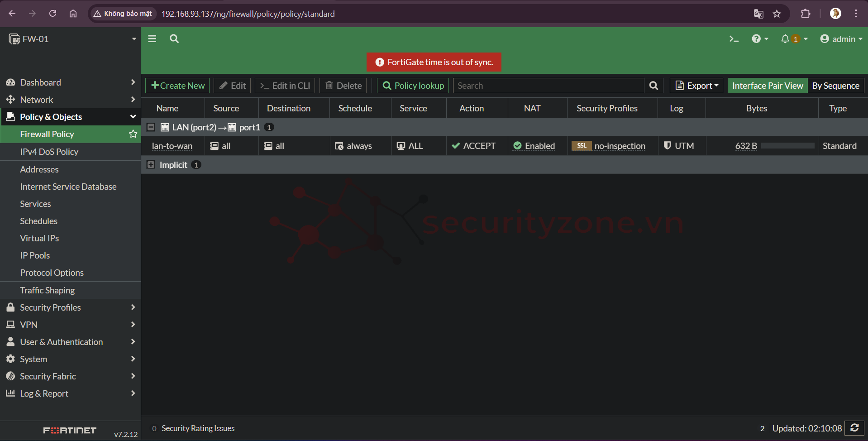Select Interface Pair View toggle
Viewport: 868px width, 441px height.
point(768,86)
